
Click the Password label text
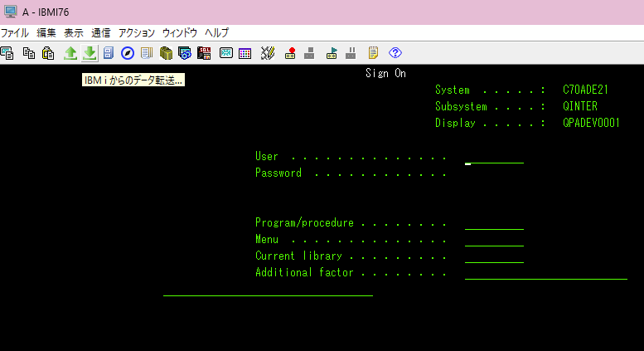(x=278, y=173)
